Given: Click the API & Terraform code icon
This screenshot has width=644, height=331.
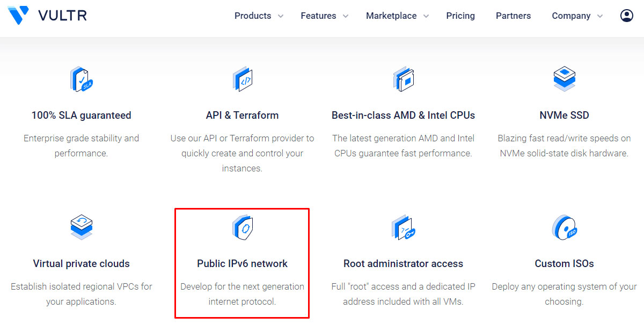Looking at the screenshot, I should [243, 79].
